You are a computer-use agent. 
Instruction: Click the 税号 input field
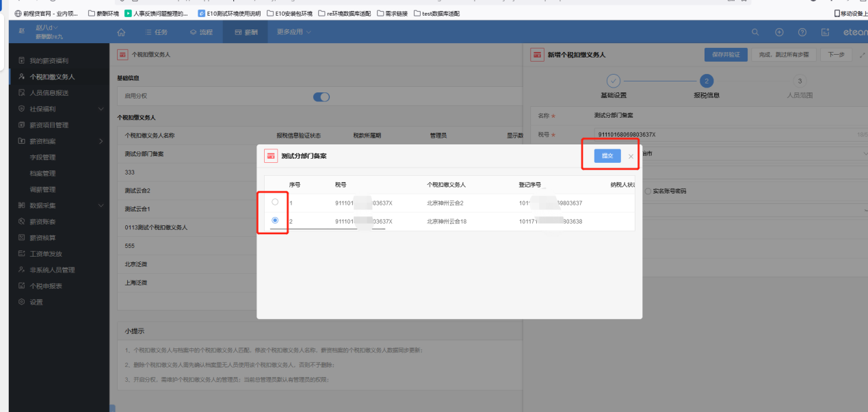[x=732, y=134]
